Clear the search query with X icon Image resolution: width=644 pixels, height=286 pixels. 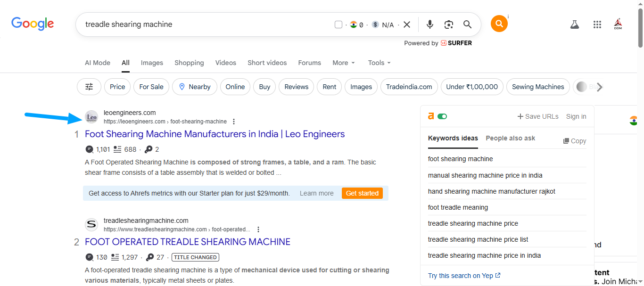(x=407, y=25)
